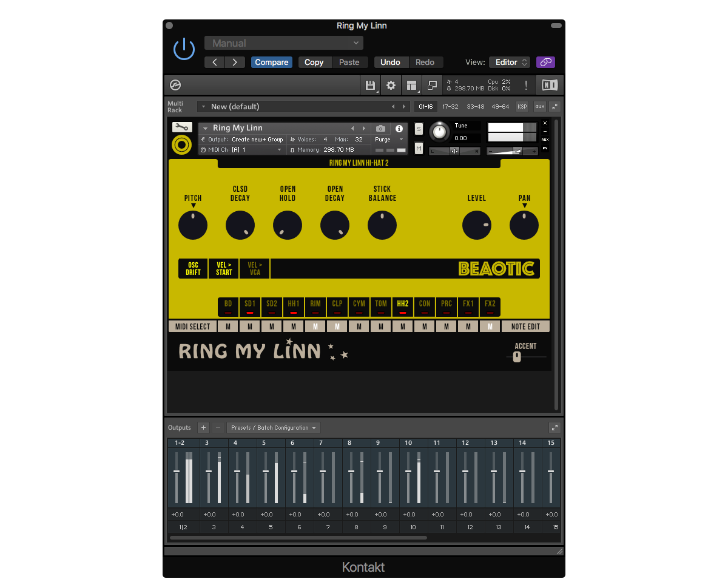Click the Undo button
This screenshot has height=579, width=728.
(x=390, y=62)
